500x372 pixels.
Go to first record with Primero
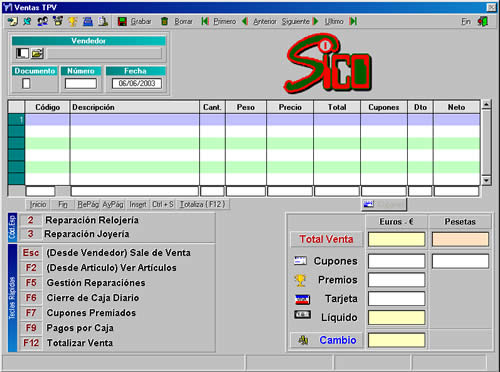pyautogui.click(x=219, y=21)
